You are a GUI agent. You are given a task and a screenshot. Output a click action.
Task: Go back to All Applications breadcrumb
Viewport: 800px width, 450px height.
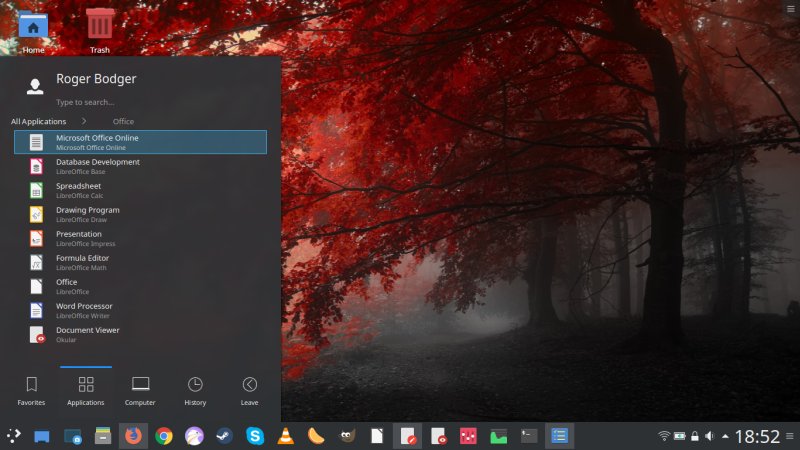(x=38, y=121)
